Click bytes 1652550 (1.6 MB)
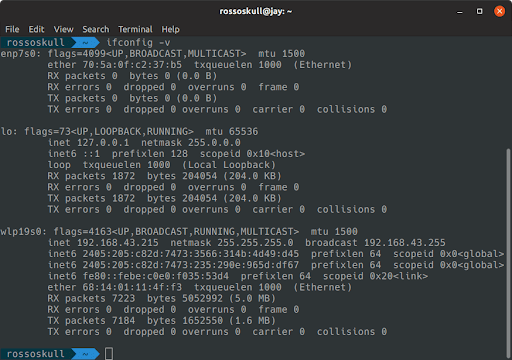 click(x=211, y=320)
